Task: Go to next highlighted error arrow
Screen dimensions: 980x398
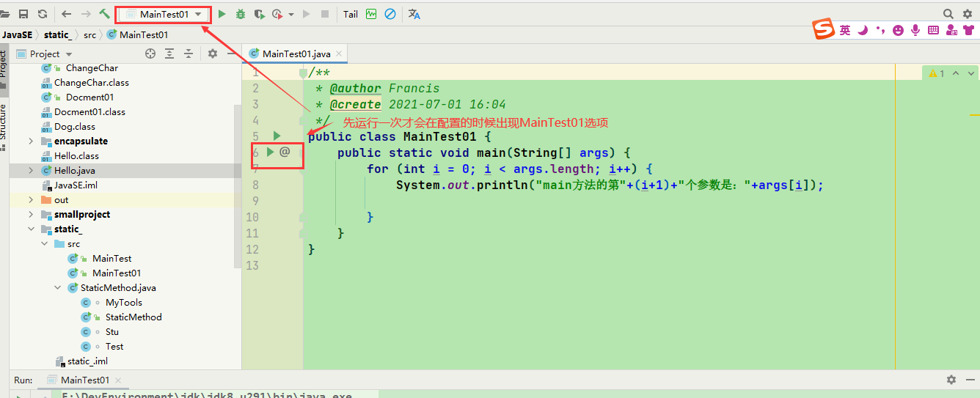Action: [x=971, y=73]
